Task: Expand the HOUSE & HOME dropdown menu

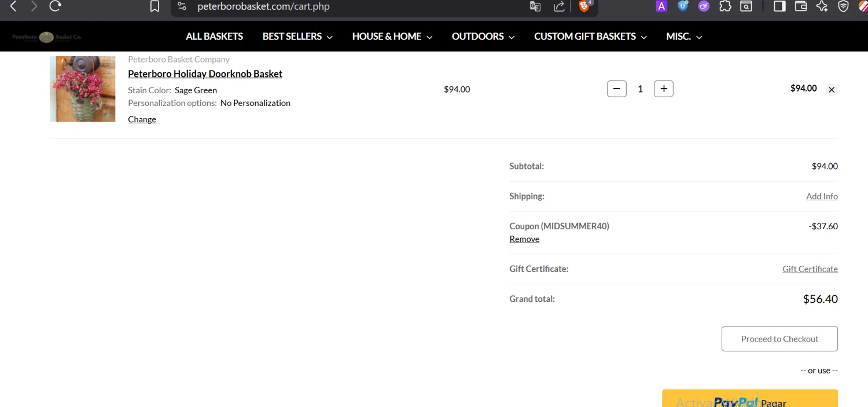Action: [392, 36]
